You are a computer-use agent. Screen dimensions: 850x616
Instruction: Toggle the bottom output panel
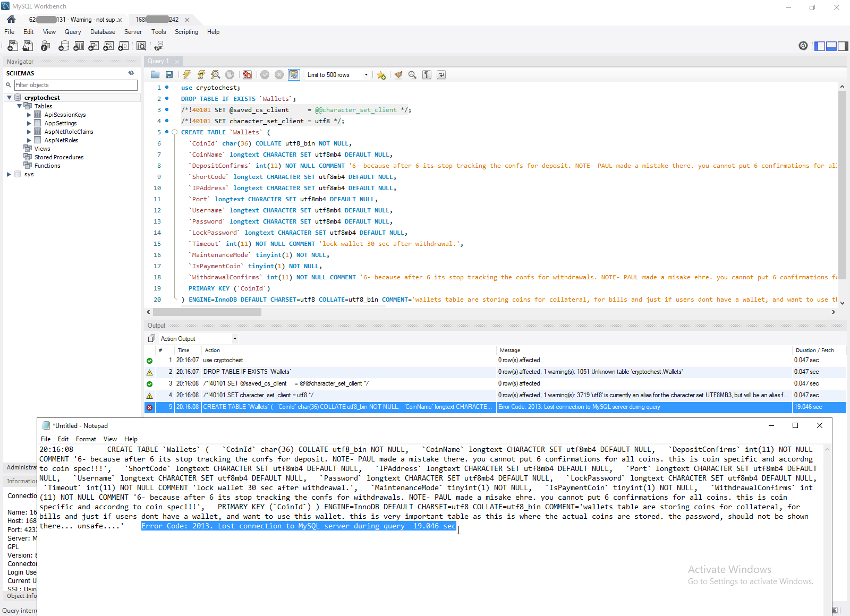click(831, 46)
